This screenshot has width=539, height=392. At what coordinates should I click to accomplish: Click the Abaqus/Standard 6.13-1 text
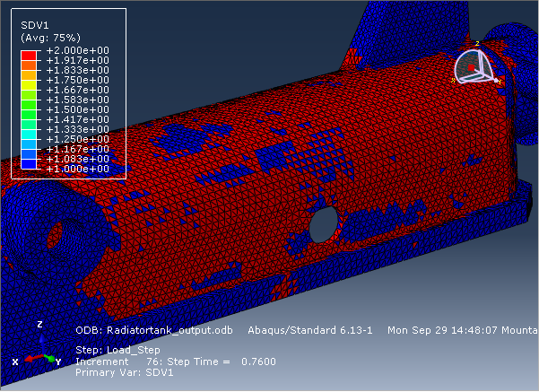(310, 330)
